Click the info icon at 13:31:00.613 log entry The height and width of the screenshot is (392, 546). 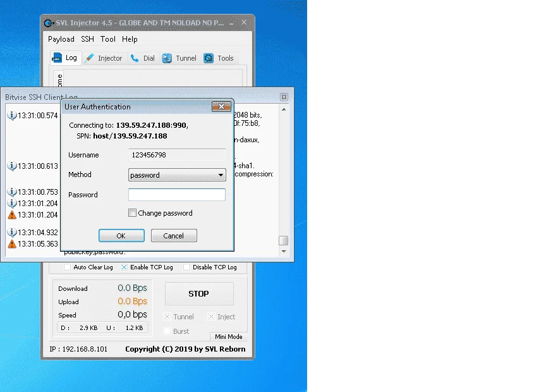point(12,166)
